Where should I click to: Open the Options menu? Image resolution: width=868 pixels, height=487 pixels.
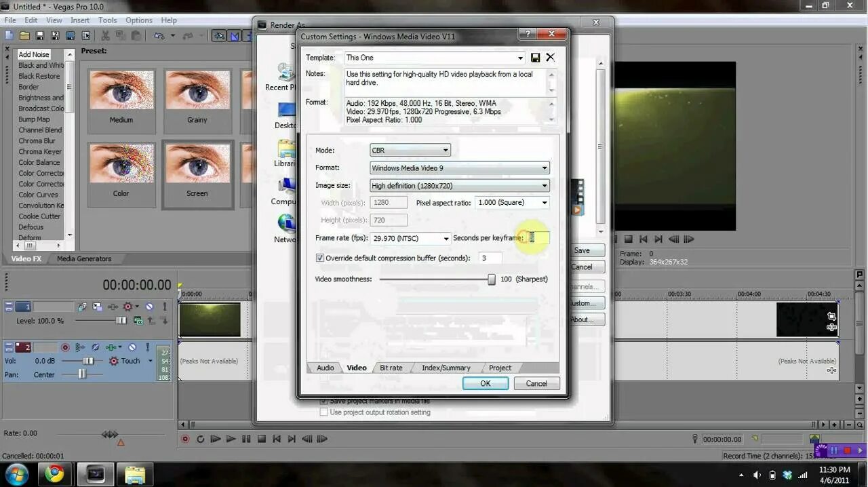[138, 20]
